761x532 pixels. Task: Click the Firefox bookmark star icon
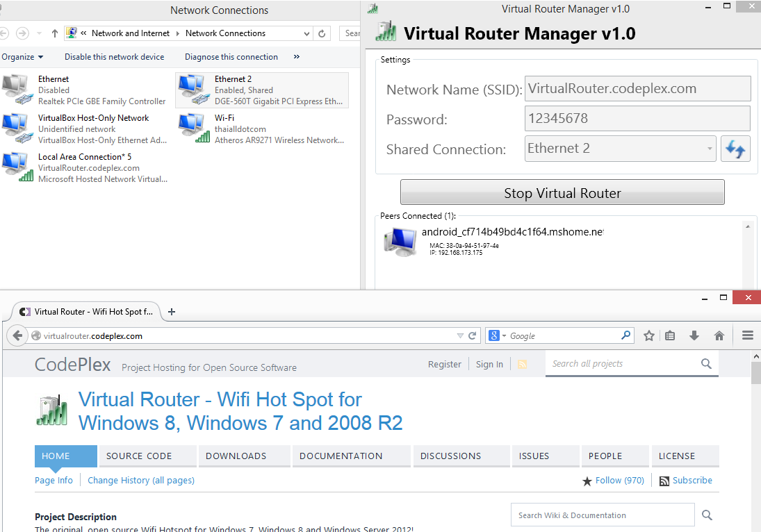pyautogui.click(x=649, y=335)
